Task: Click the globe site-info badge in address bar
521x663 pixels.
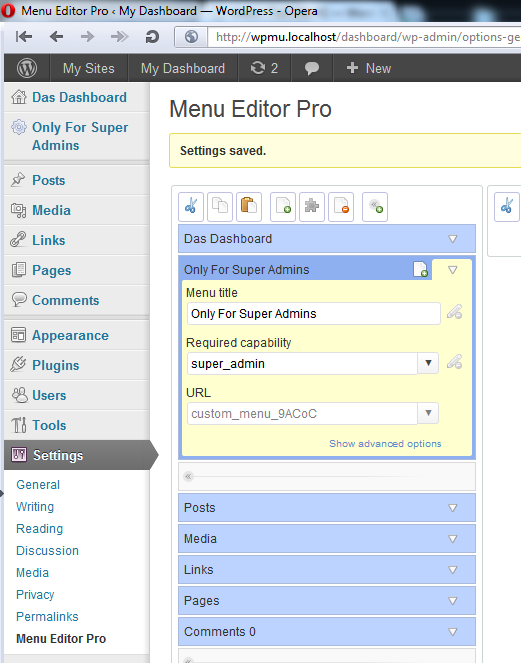Action: [191, 37]
